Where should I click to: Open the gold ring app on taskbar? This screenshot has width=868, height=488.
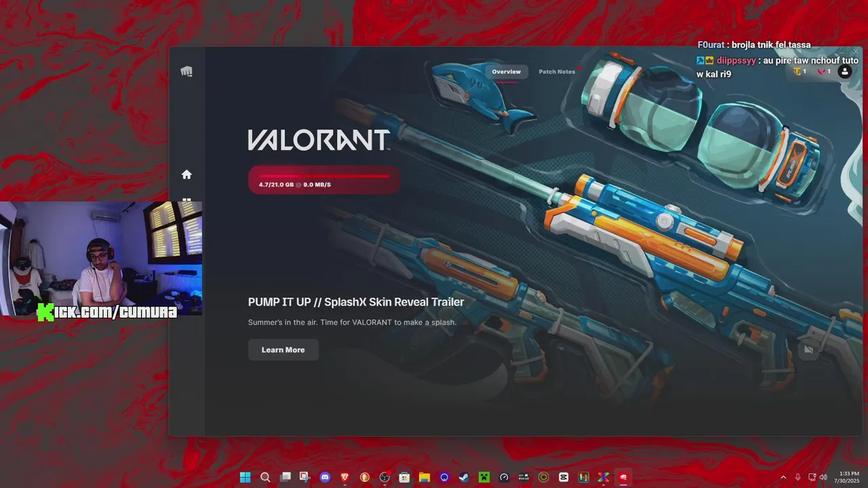point(543,477)
